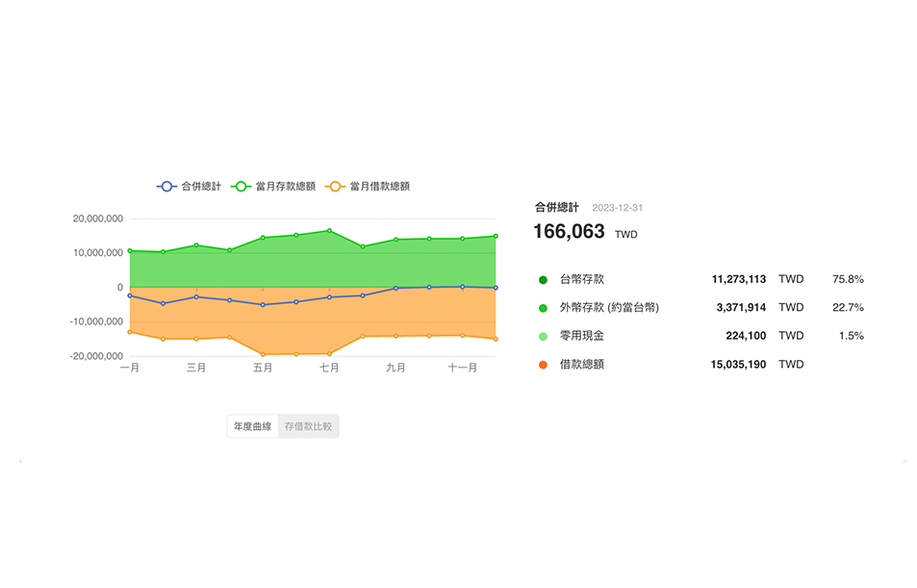Click the 3,371,914 amount value
917x588 pixels.
(741, 308)
